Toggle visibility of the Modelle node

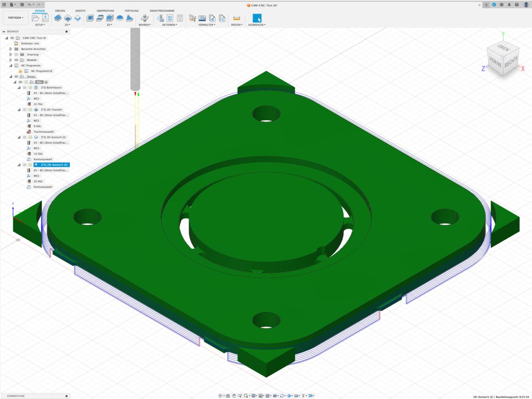17,60
